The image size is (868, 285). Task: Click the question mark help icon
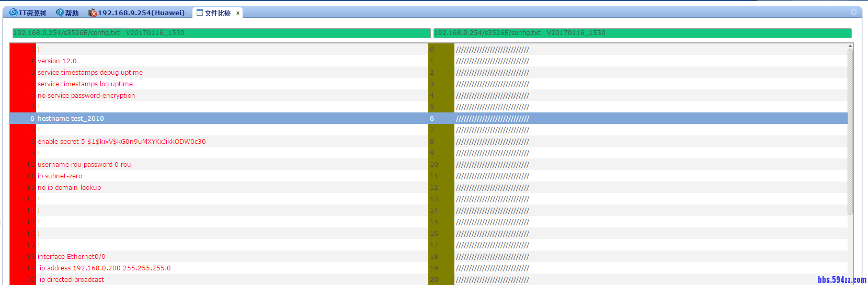60,13
